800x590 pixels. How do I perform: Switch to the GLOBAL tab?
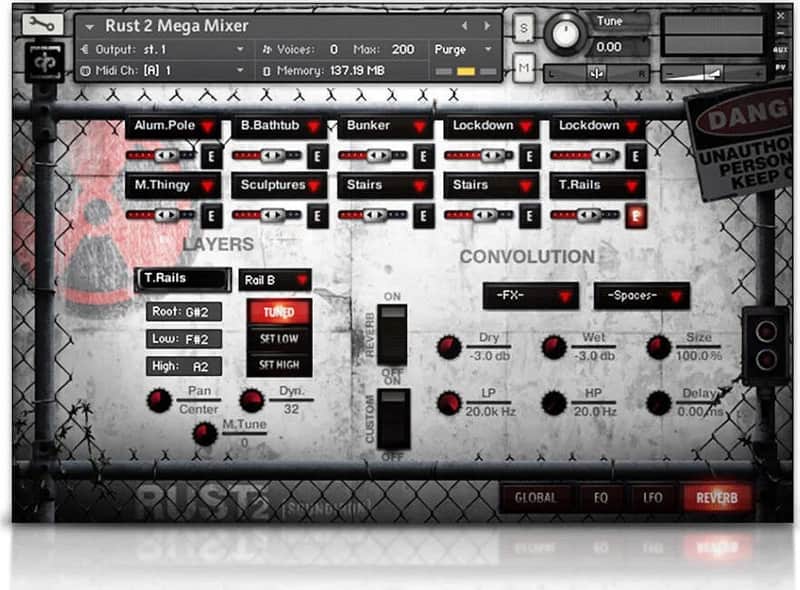pos(535,498)
